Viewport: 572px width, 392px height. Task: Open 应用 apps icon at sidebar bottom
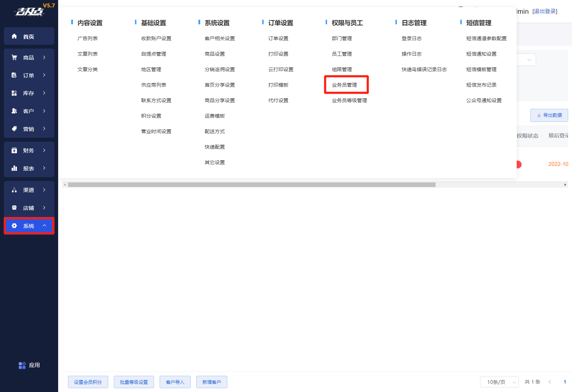click(x=22, y=365)
